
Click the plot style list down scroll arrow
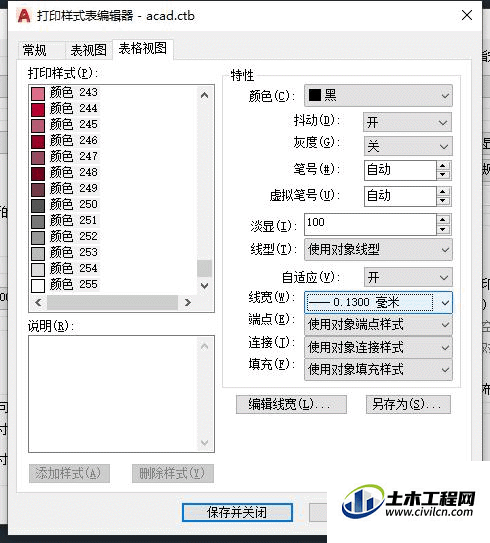coord(204,286)
